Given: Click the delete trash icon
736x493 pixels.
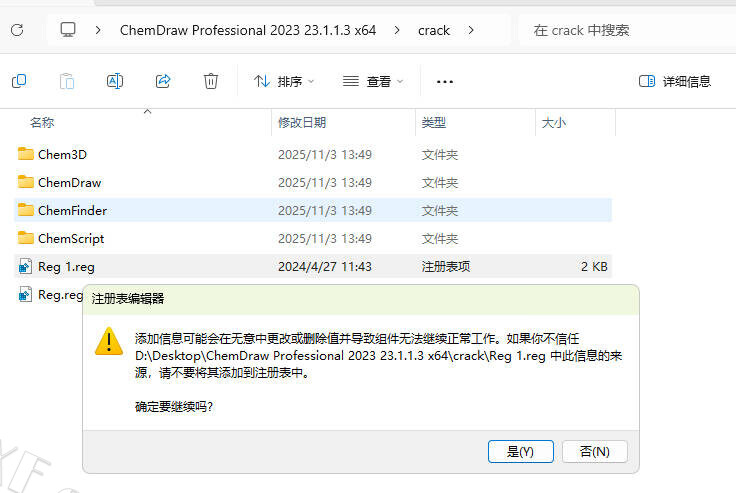Looking at the screenshot, I should (211, 81).
